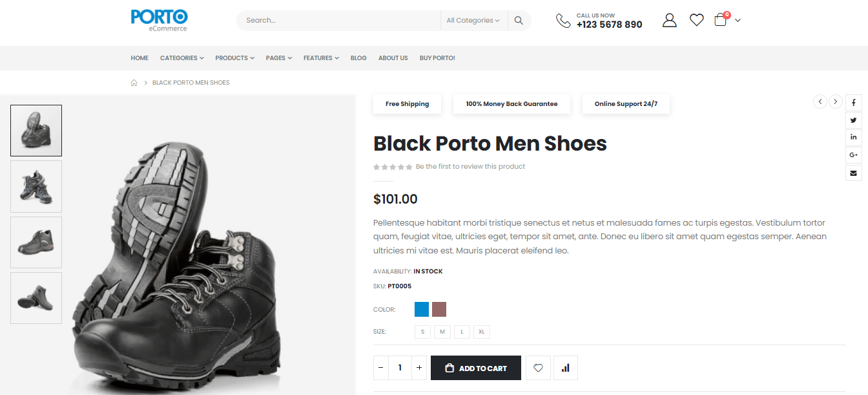Viewport: 868px width, 395px height.
Task: Click the home icon in the breadcrumb
Action: pyautogui.click(x=134, y=82)
